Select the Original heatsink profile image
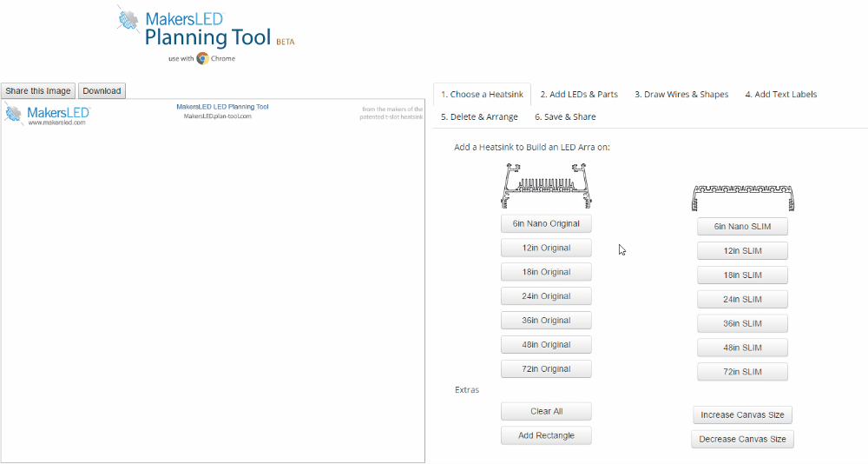This screenshot has height=464, width=868. [546, 186]
